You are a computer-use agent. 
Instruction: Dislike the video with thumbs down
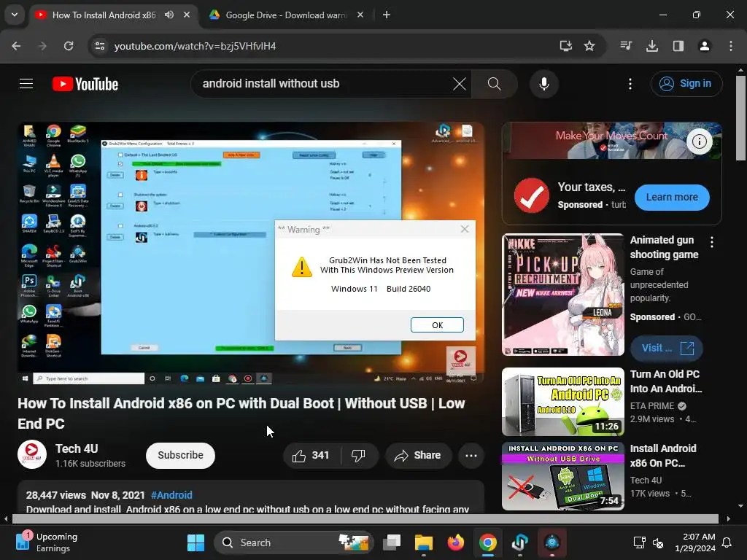click(x=359, y=456)
